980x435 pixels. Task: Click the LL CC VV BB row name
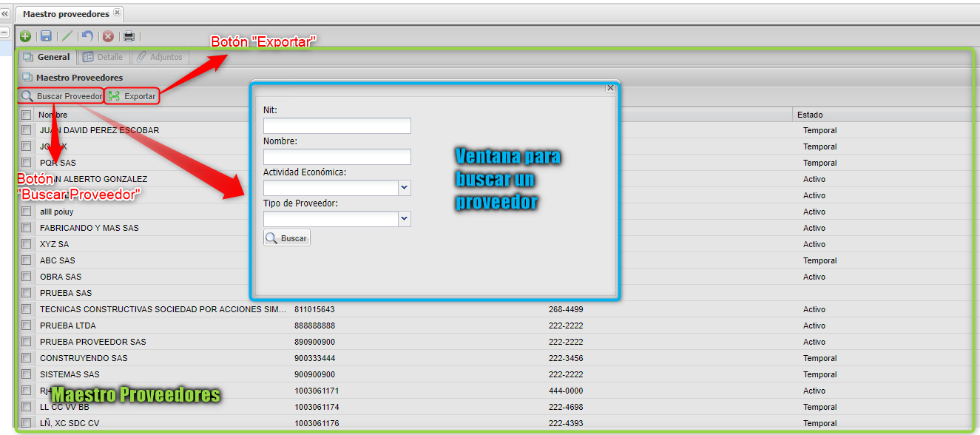click(x=64, y=407)
